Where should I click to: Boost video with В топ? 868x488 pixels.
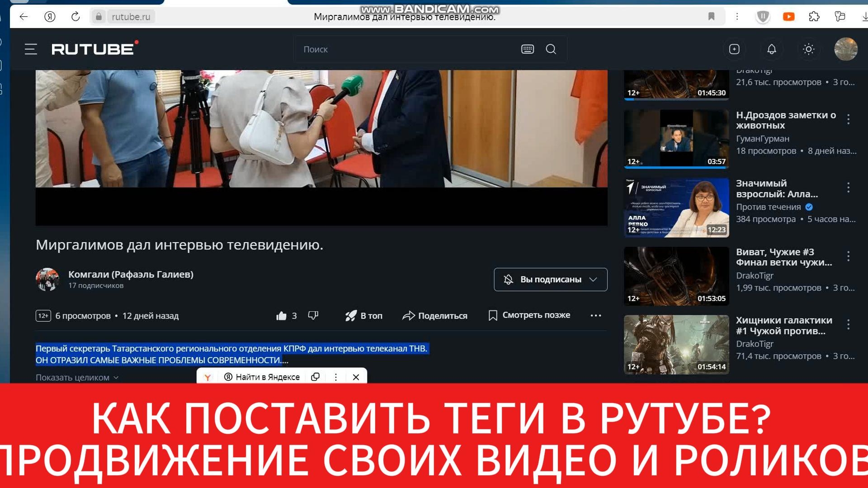click(364, 315)
